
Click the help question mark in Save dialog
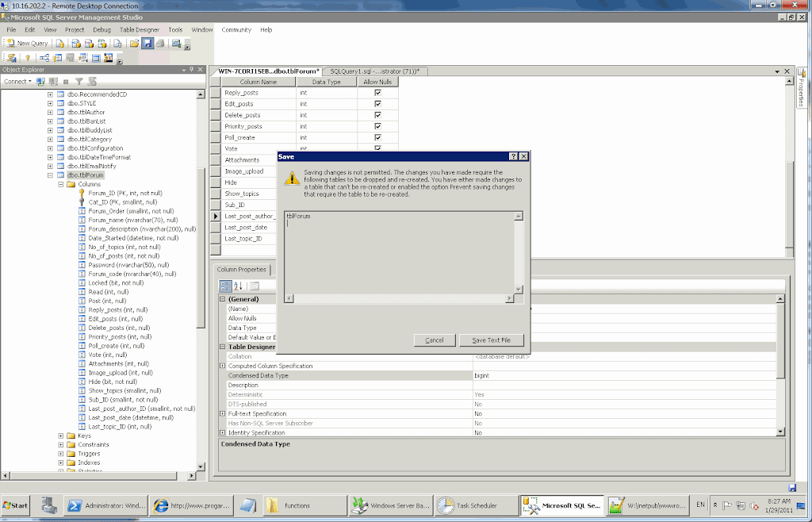tap(513, 157)
